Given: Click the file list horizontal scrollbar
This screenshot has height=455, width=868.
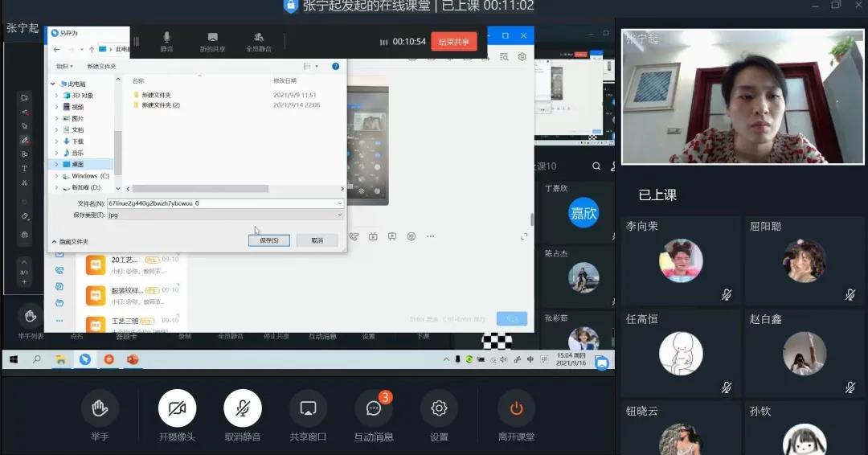Looking at the screenshot, I should [199, 189].
